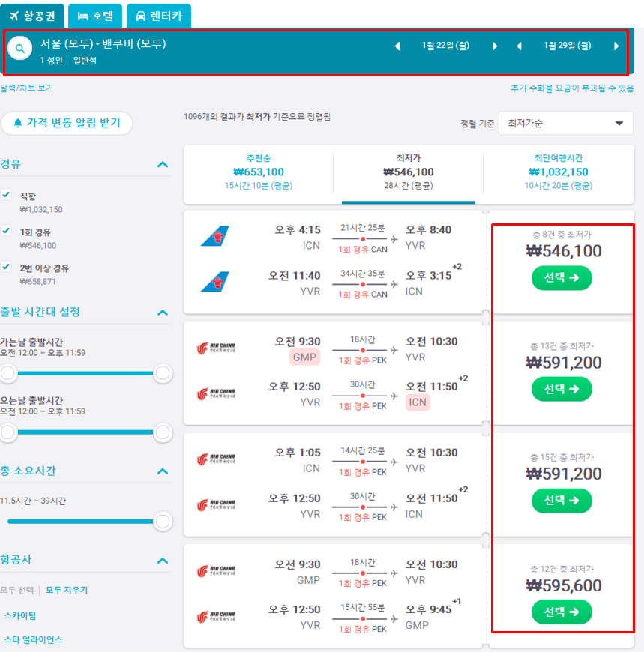Click the 총 소요시간 slider handle

163,521
